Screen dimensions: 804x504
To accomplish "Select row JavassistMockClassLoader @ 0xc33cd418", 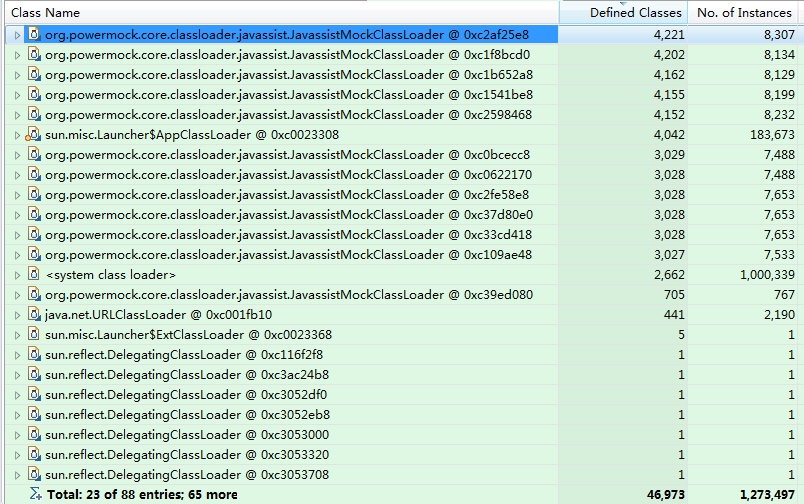I will pos(401,234).
